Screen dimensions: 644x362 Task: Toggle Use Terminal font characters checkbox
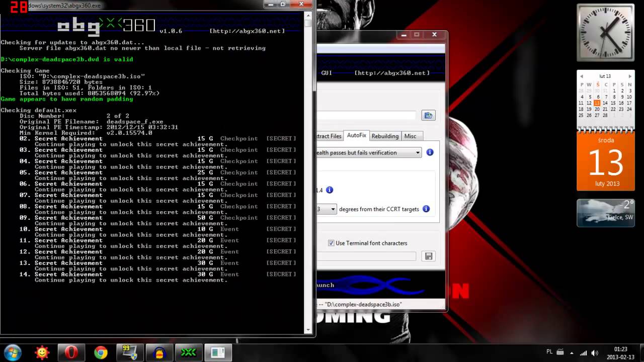point(331,243)
